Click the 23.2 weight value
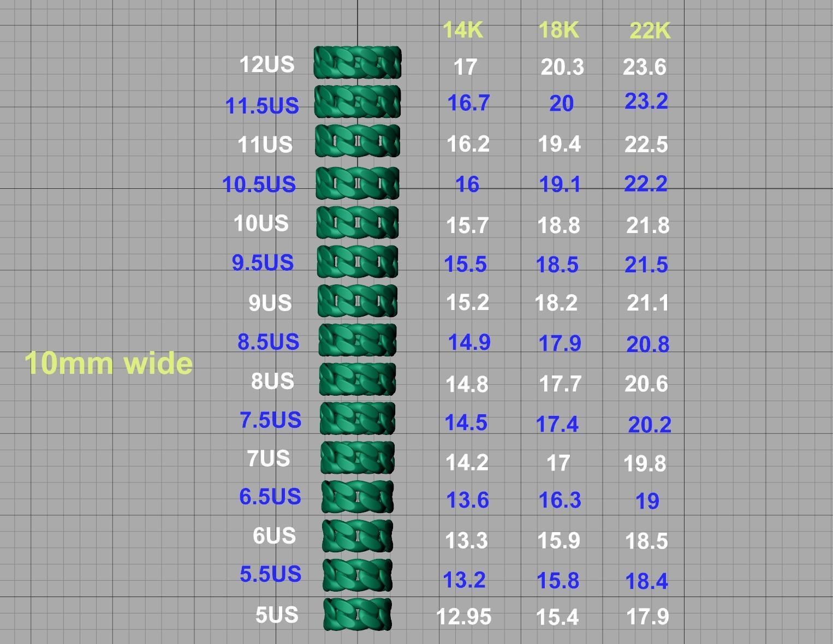Screen dimensions: 833x644 point(646,101)
